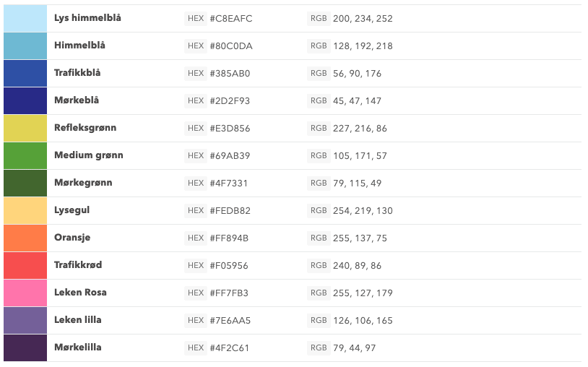Screen dimensions: 588x367
Task: Select HEX code #FF894B for Oransje
Action: (x=229, y=238)
